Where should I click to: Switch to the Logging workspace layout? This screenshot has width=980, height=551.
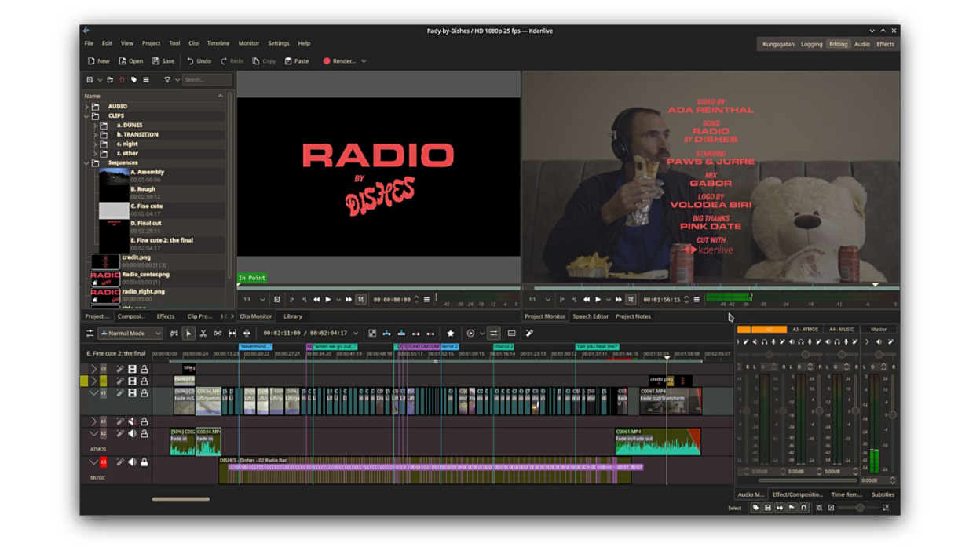pyautogui.click(x=811, y=44)
